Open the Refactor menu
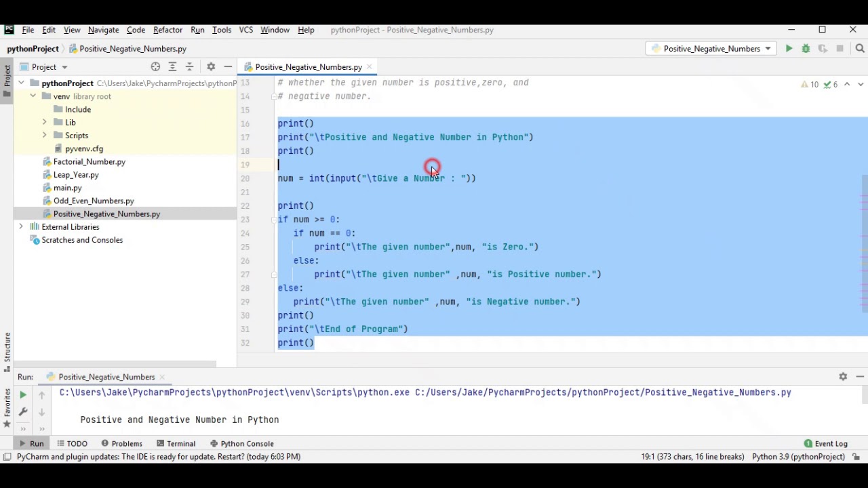This screenshot has height=488, width=868. [167, 30]
